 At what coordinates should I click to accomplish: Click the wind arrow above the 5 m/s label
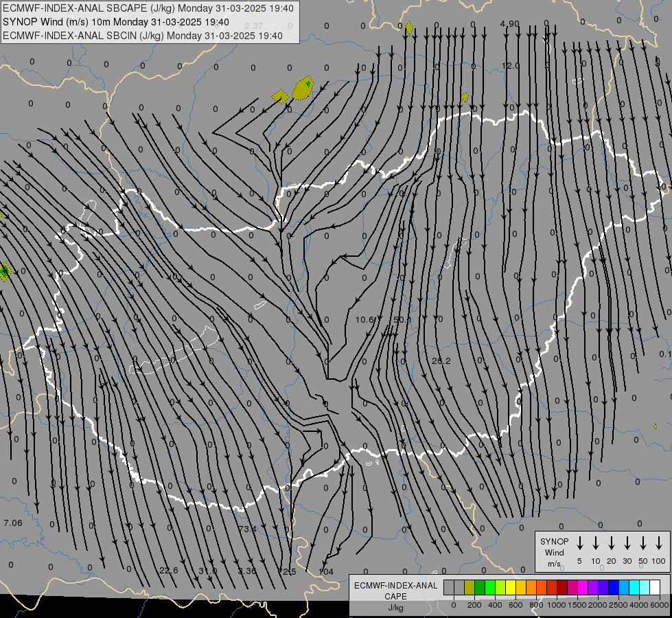[x=580, y=543]
